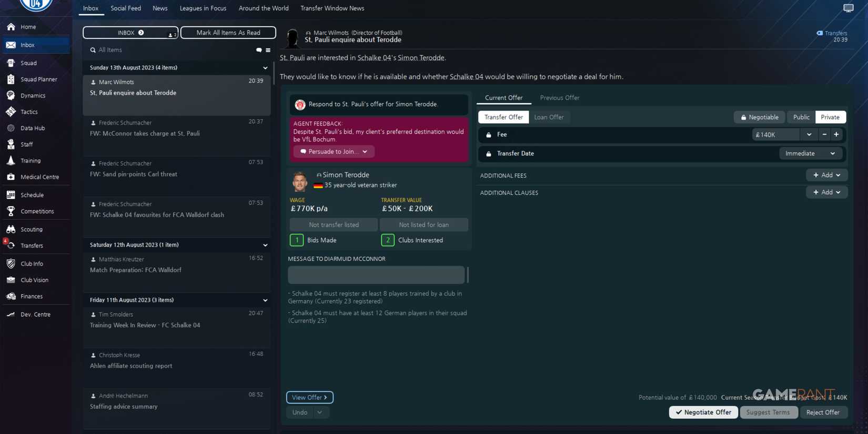The width and height of the screenshot is (868, 434).
Task: Open Squad Planner icon
Action: click(11, 79)
